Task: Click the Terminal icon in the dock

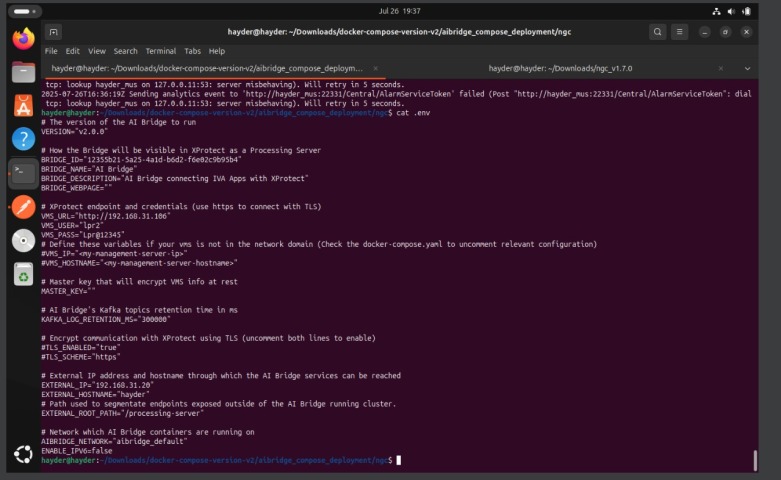Action: pos(22,173)
